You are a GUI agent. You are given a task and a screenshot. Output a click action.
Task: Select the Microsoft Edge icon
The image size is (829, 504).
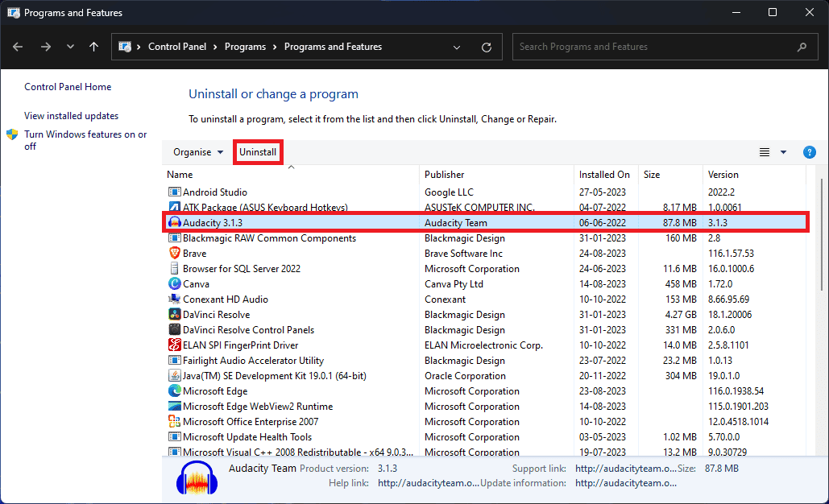175,391
